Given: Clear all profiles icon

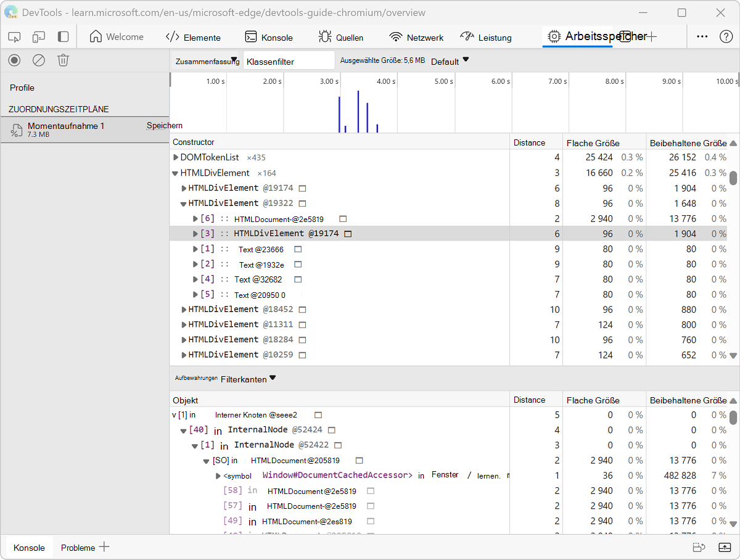Looking at the screenshot, I should tap(39, 60).
